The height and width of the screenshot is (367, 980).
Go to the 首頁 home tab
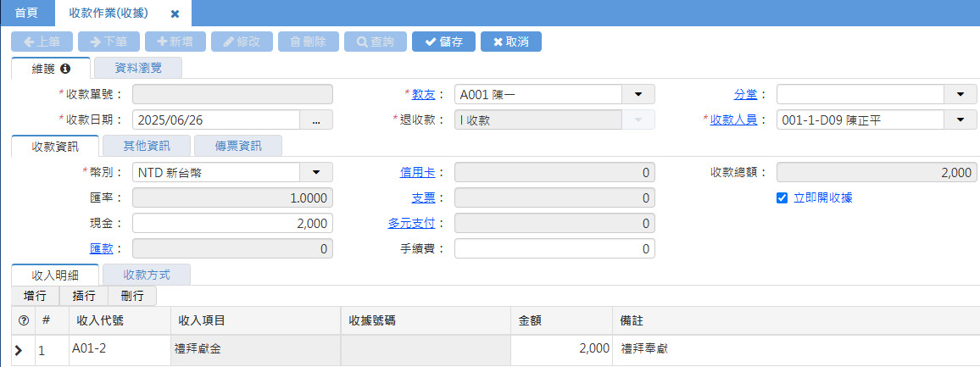point(26,14)
